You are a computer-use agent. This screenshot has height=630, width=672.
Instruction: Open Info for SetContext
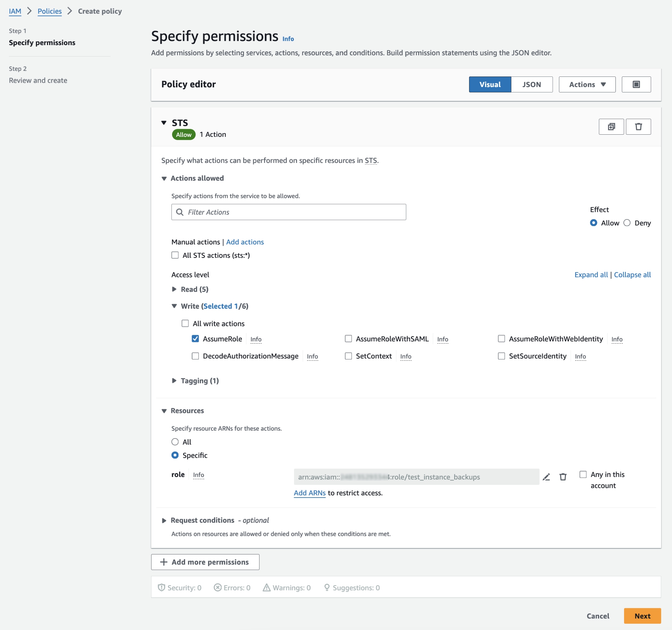pos(406,356)
